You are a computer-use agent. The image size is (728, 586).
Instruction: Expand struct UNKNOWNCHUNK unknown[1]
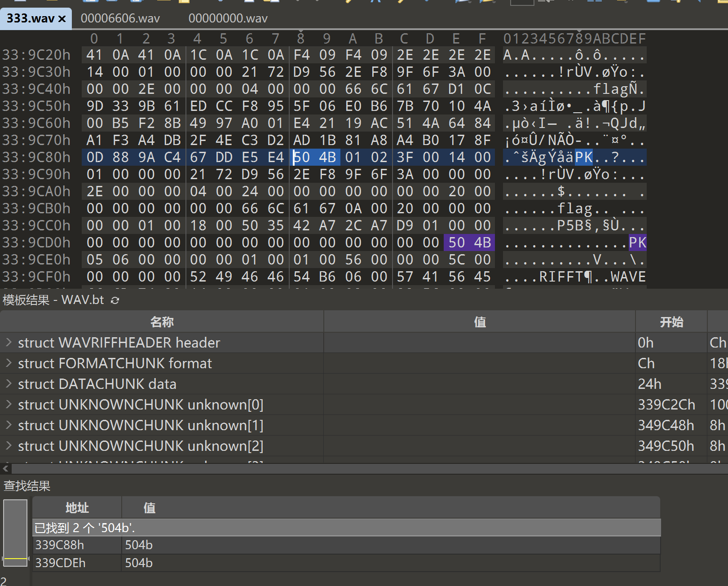click(x=9, y=425)
